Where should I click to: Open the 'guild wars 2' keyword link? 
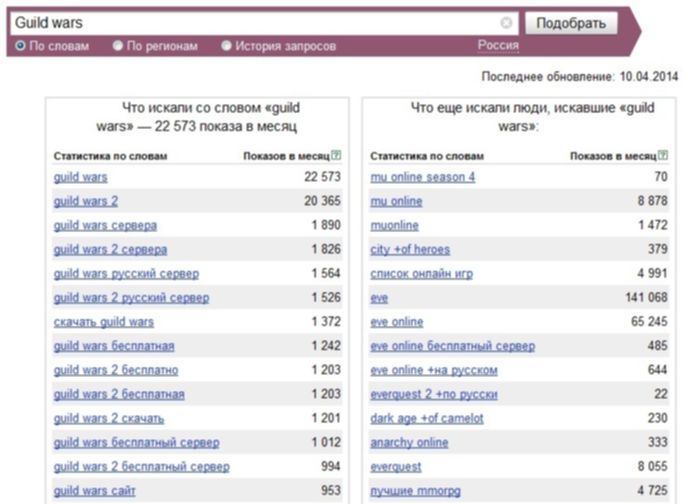click(86, 201)
